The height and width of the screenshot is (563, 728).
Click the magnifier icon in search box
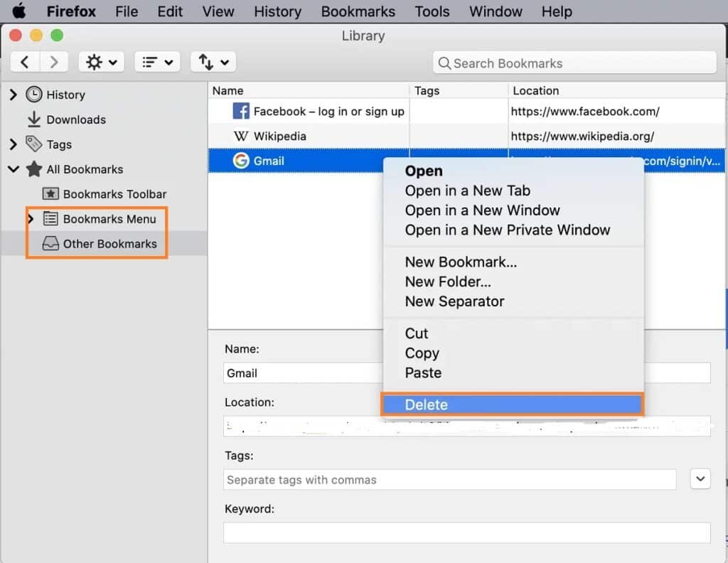click(444, 63)
